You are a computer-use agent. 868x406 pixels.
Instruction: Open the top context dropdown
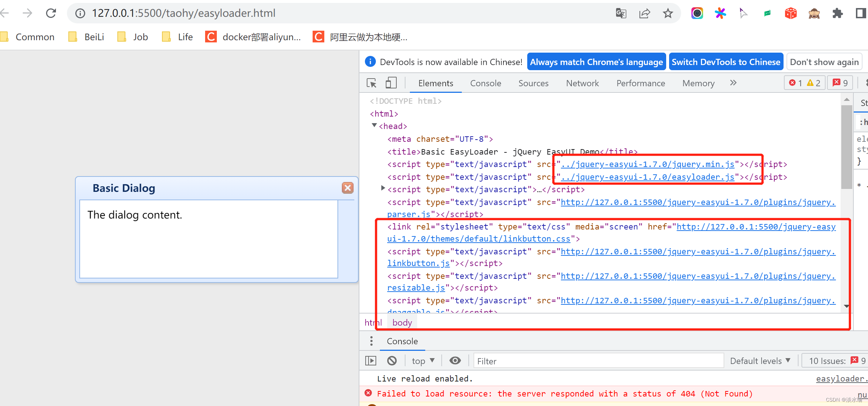click(423, 361)
